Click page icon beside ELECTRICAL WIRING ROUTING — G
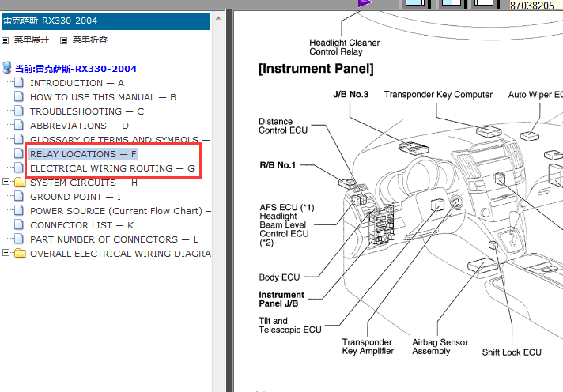The image size is (563, 392). tap(19, 168)
